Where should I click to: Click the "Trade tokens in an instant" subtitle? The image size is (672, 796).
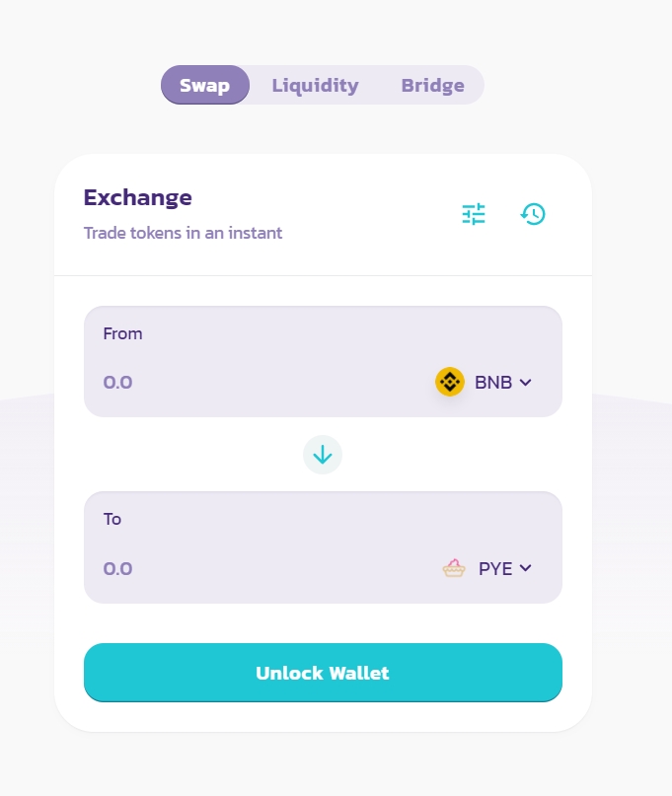[183, 234]
